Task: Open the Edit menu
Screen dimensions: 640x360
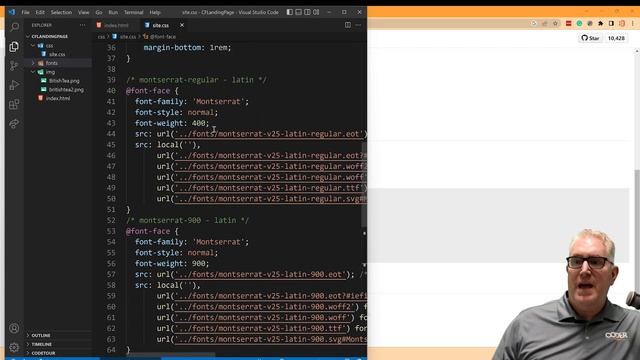Action: click(x=40, y=12)
